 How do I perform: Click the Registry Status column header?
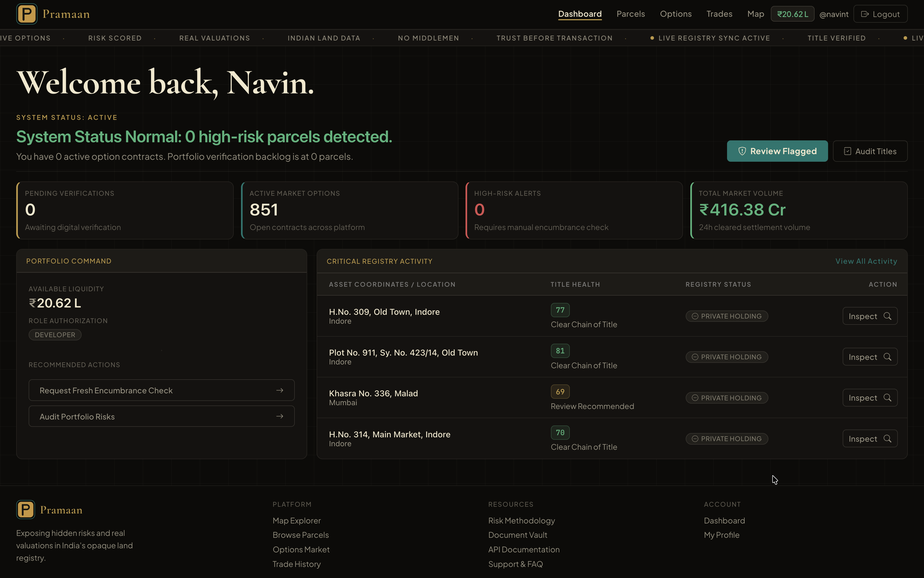(x=718, y=285)
